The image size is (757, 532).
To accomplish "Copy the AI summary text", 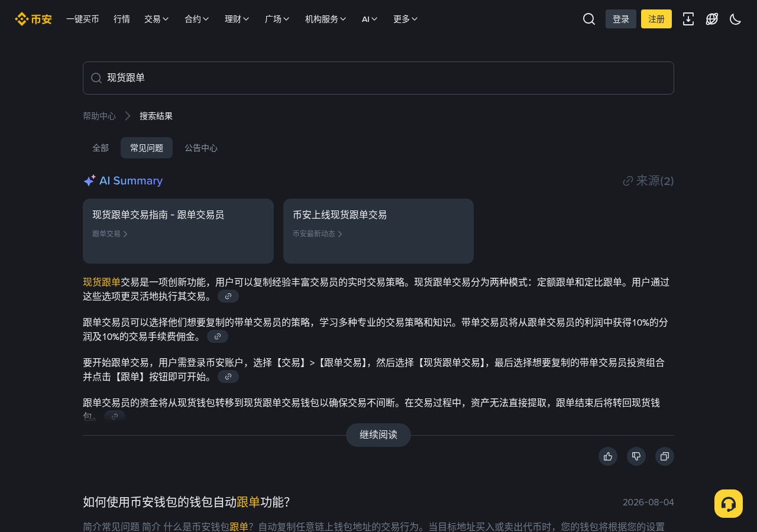I will tap(665, 456).
